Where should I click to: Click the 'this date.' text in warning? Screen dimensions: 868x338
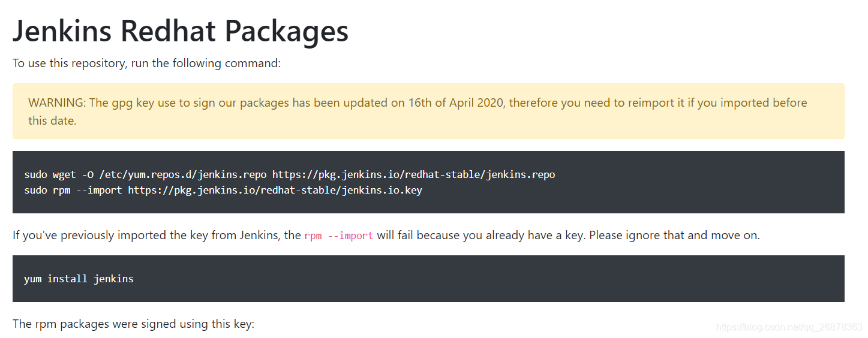[x=52, y=120]
